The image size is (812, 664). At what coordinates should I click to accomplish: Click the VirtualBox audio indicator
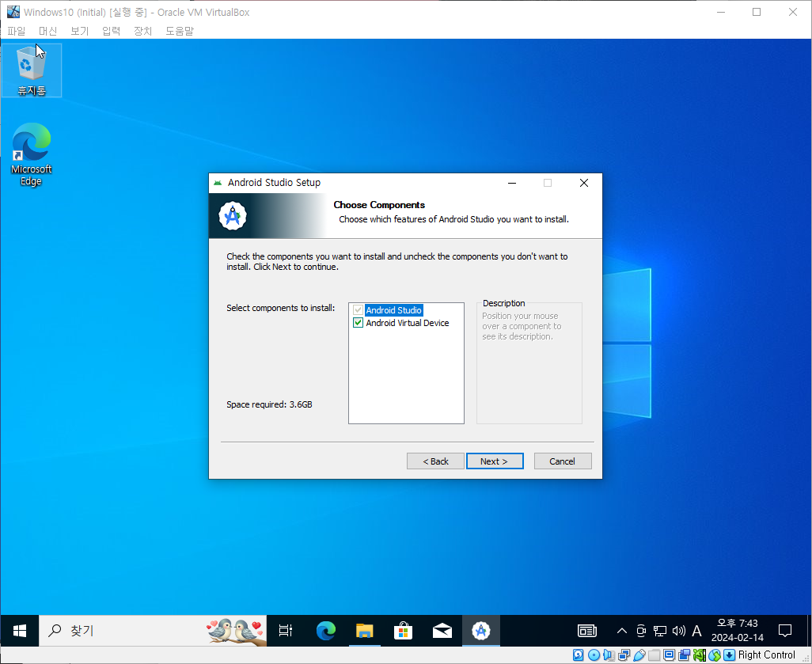coord(609,655)
